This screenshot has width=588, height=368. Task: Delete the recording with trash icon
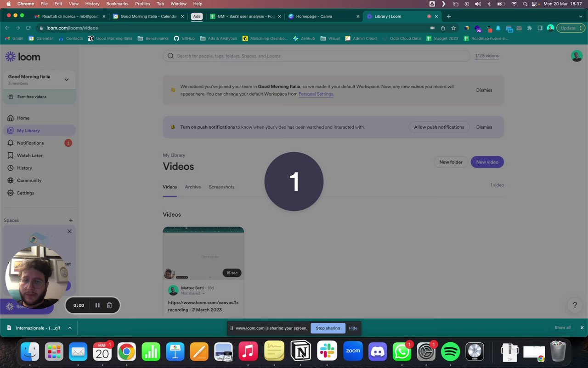click(109, 305)
